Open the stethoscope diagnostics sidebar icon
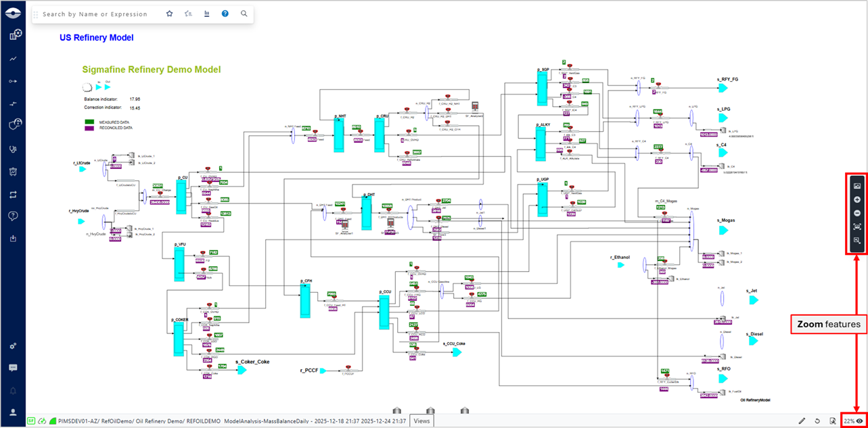This screenshot has width=868, height=428. pos(13,149)
